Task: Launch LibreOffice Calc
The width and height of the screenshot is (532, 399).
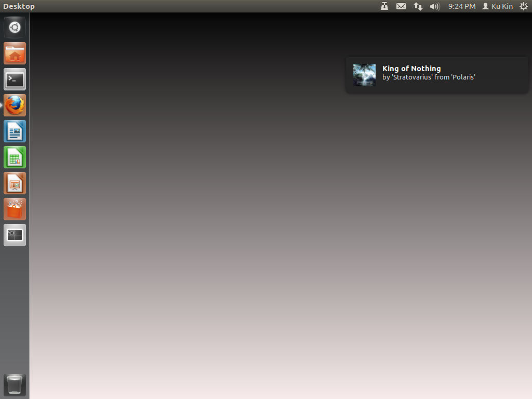Action: click(15, 157)
